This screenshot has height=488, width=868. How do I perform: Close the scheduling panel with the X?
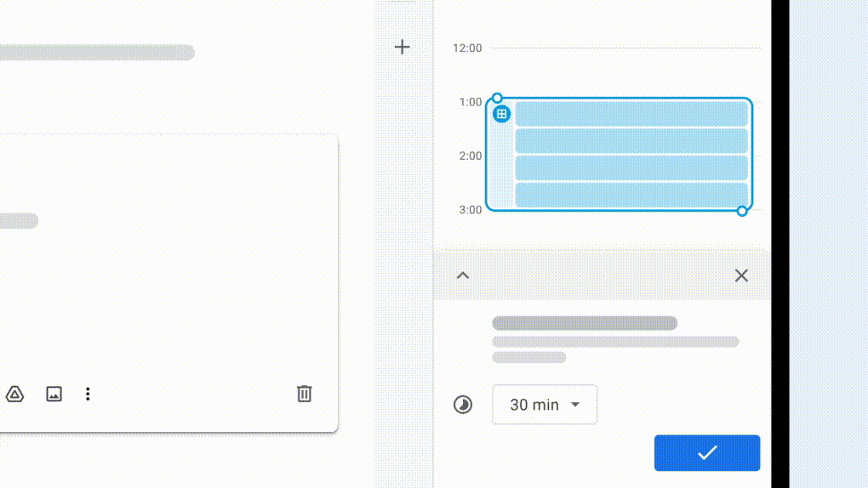741,275
